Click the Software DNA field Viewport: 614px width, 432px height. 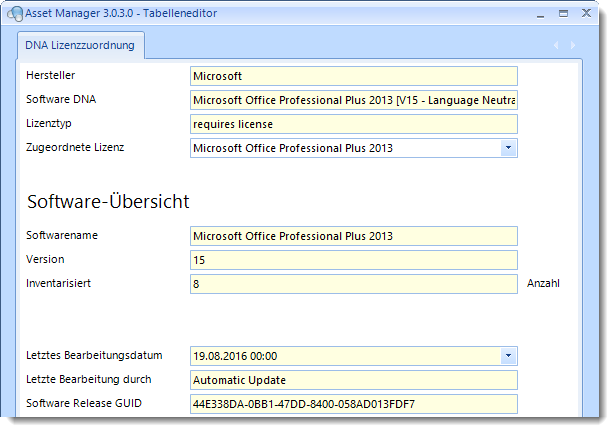click(x=354, y=100)
